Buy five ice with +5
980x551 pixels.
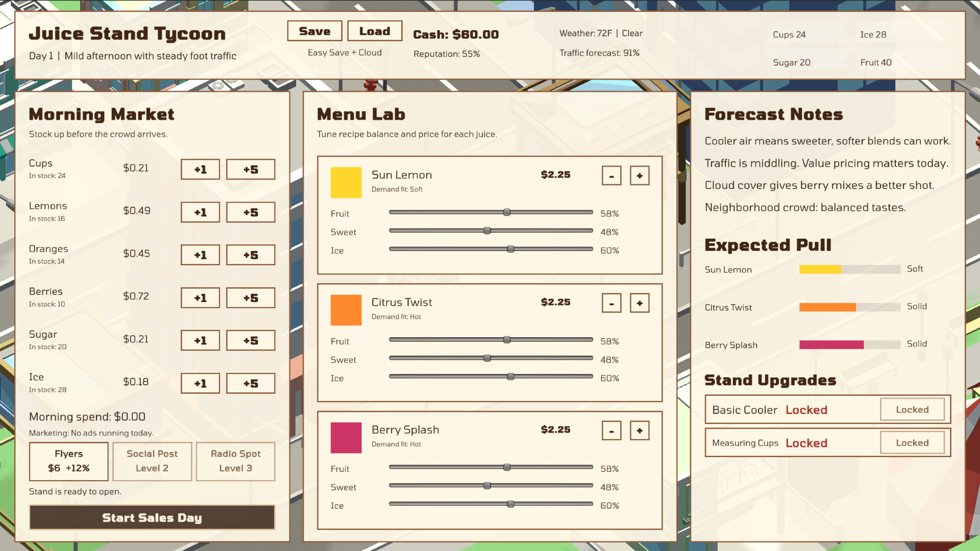tap(251, 383)
